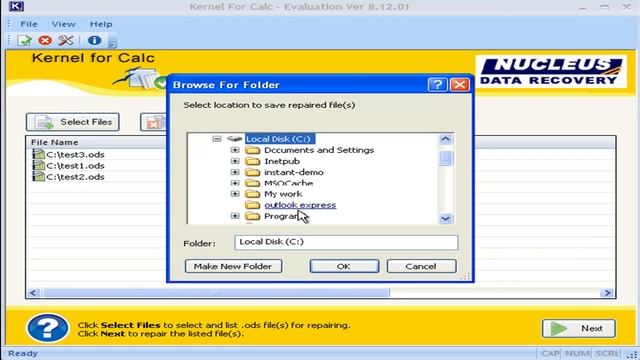Click the outlook express folder icon
Screen dimensions: 640x360
pyautogui.click(x=253, y=205)
